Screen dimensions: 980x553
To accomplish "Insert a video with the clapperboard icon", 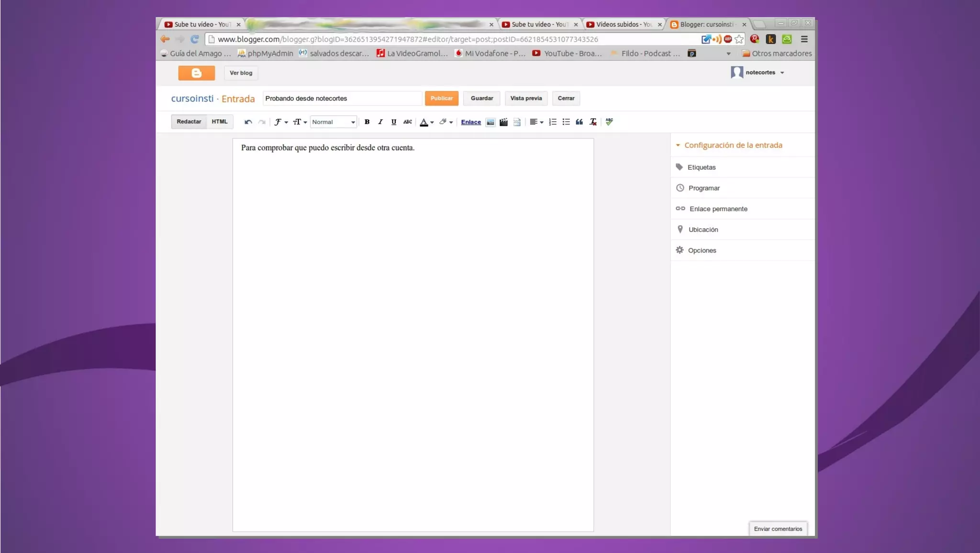I will tap(503, 122).
